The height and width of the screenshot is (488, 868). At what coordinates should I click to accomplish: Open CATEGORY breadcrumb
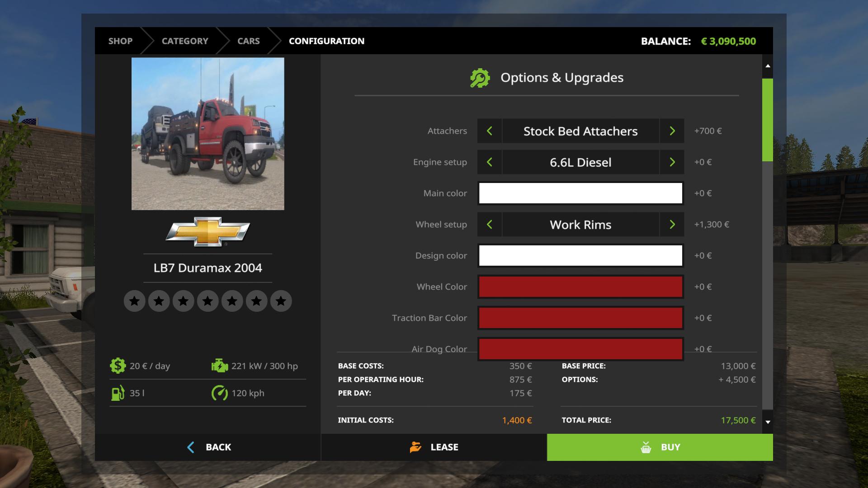click(x=185, y=41)
